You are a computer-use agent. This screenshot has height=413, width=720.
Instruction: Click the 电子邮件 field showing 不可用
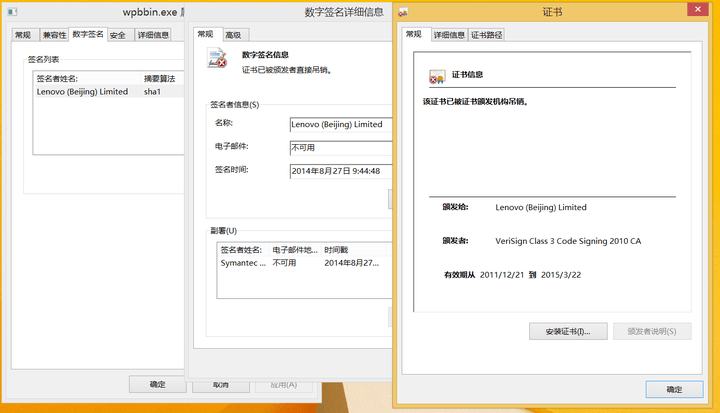(341, 148)
